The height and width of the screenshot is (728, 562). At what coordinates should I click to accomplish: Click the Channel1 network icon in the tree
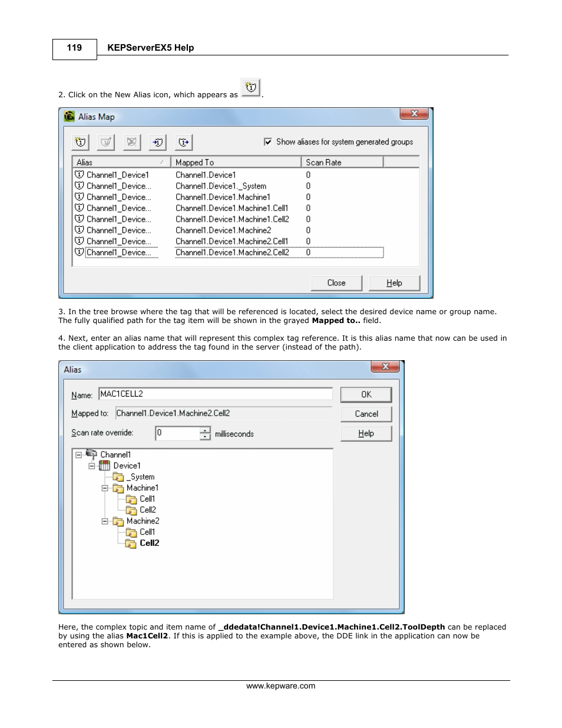coord(91,454)
